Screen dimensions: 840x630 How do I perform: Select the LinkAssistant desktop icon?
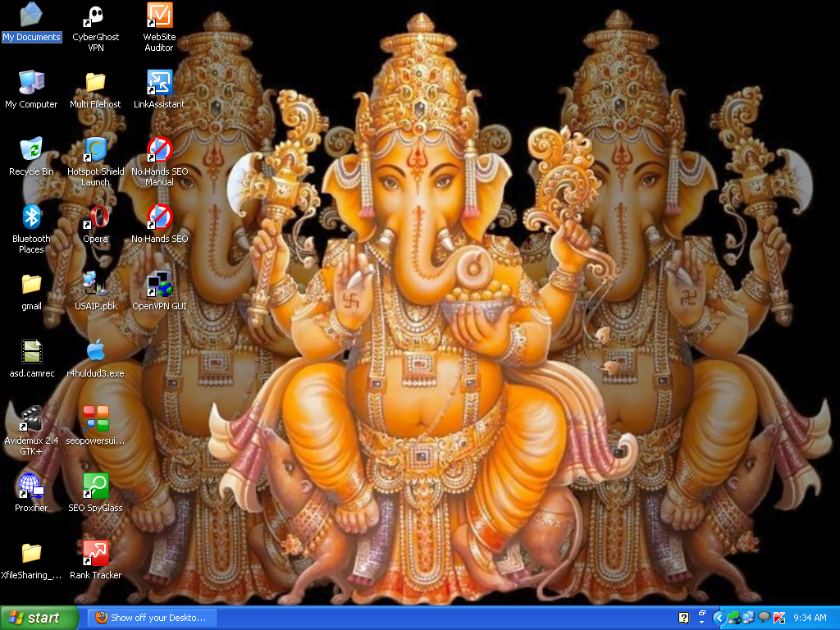pos(159,83)
